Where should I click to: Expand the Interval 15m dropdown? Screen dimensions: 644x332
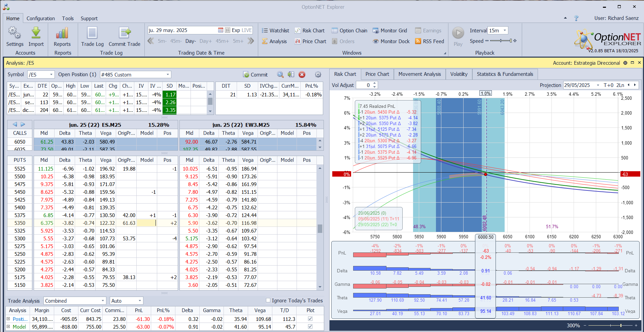[505, 31]
